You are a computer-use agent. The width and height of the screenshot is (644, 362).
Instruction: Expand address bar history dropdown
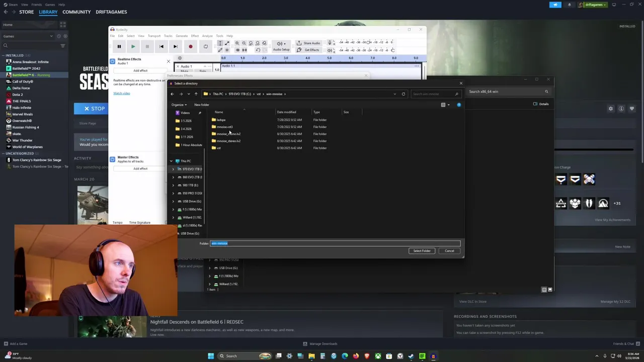[x=394, y=94]
